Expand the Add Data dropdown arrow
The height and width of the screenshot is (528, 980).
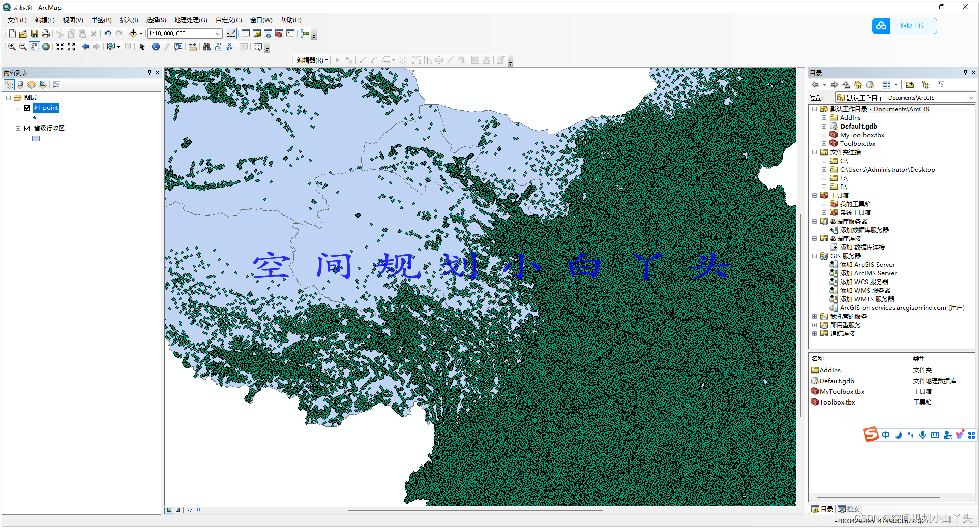point(141,34)
